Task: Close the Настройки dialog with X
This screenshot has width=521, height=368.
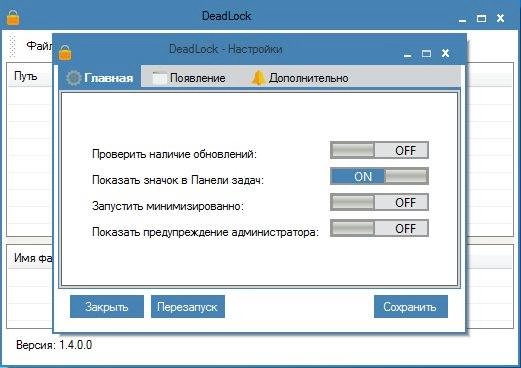Action: click(x=445, y=53)
